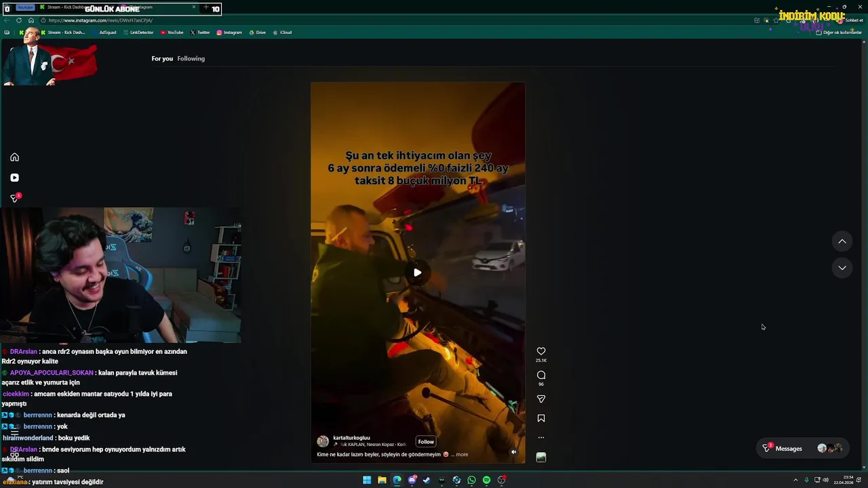Open the extensions icon in the address bar
The image size is (868, 488).
[x=757, y=20]
